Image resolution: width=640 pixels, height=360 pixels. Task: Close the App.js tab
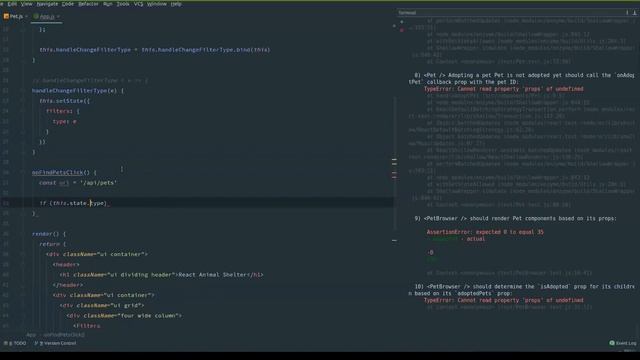[x=58, y=16]
